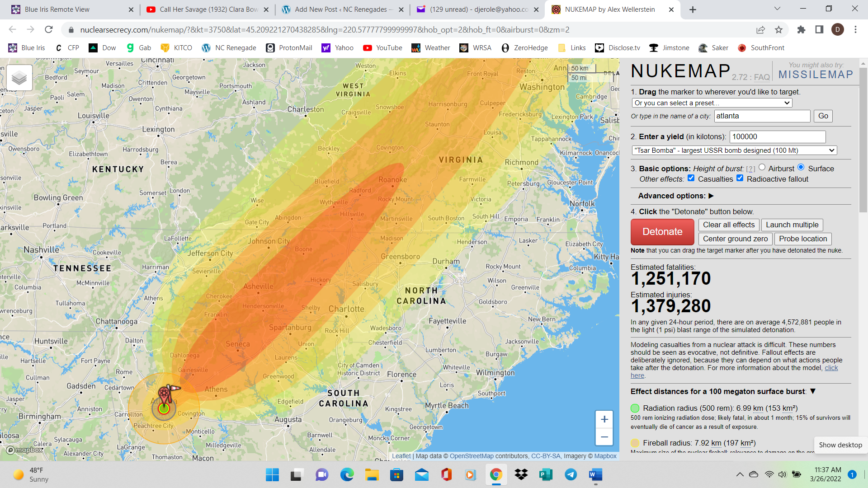Open weather widget on taskbar
868x488 pixels.
pos(31,474)
